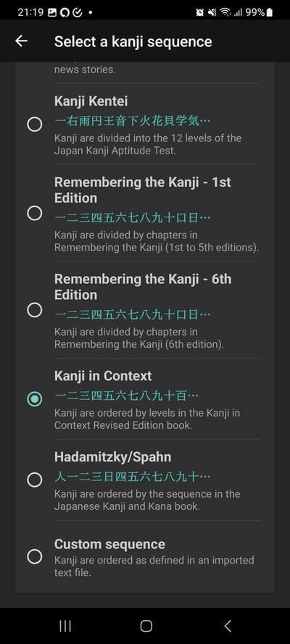Select the Hadamitzky/Spahn radio button
Screen dimensions: 290x644
point(35,480)
